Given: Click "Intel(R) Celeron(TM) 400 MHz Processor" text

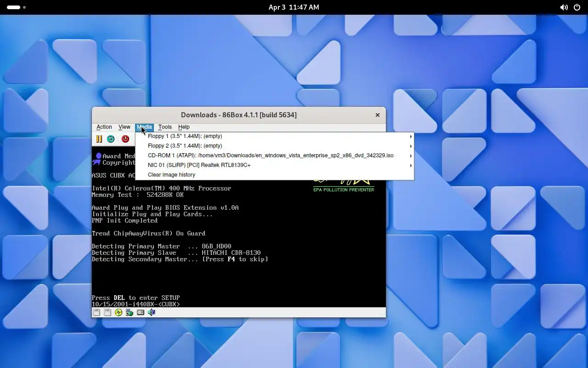Looking at the screenshot, I should (x=161, y=188).
